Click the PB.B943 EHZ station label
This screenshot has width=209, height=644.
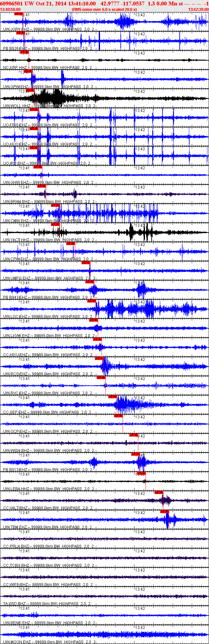(x=15, y=297)
